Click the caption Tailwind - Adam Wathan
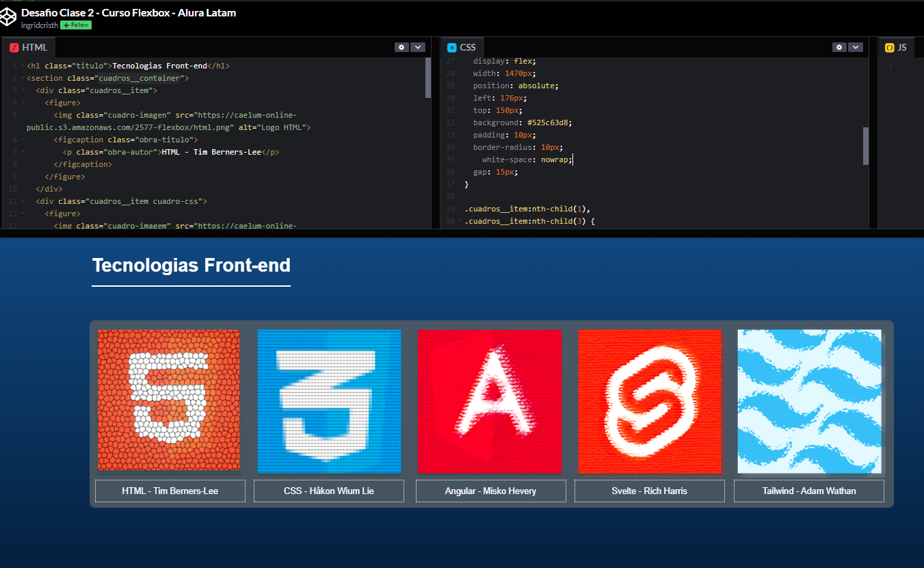 809,491
